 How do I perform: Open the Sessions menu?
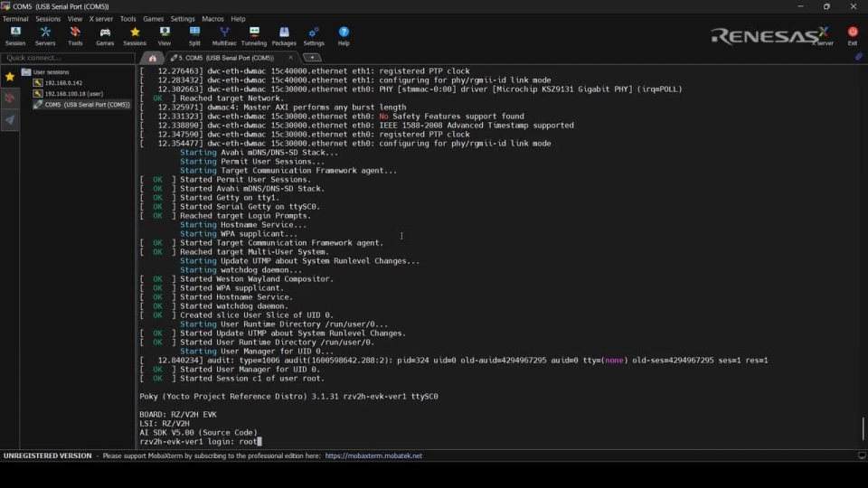[48, 19]
